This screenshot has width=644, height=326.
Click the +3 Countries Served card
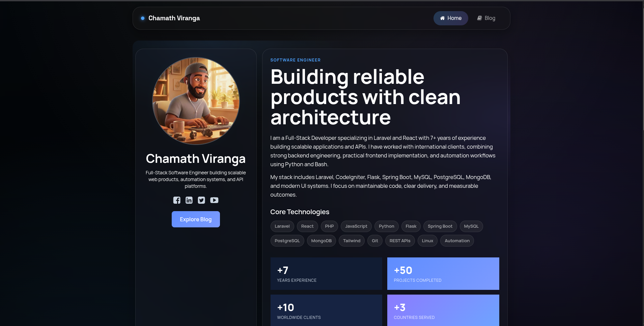tap(443, 310)
